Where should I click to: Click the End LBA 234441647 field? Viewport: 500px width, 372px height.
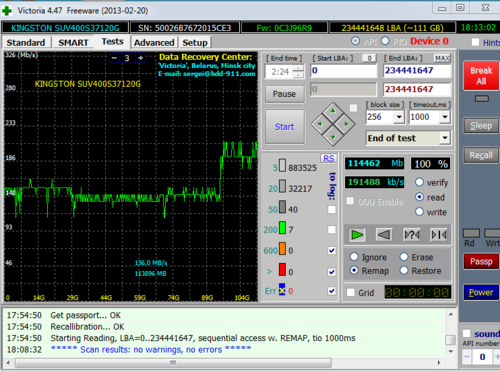[417, 71]
